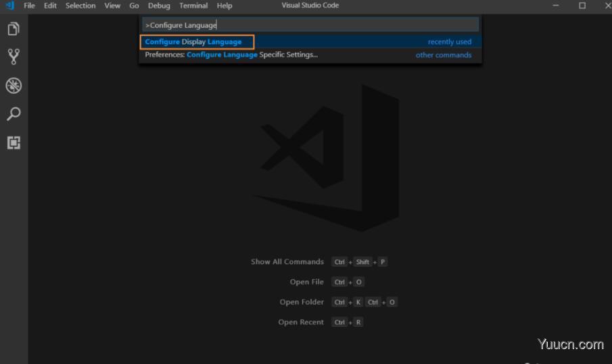Open the File menu
The height and width of the screenshot is (364, 612).
29,5
